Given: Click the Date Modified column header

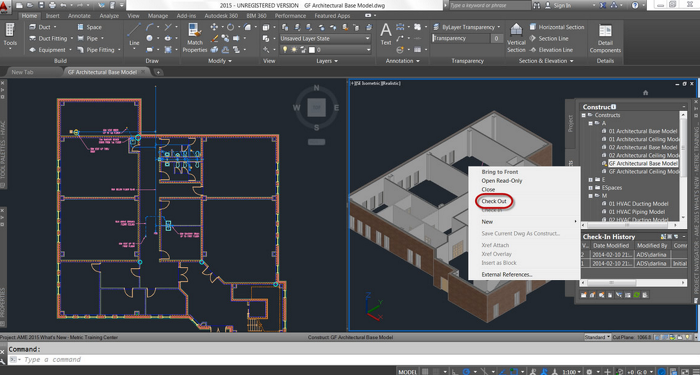Looking at the screenshot, I should tap(611, 246).
